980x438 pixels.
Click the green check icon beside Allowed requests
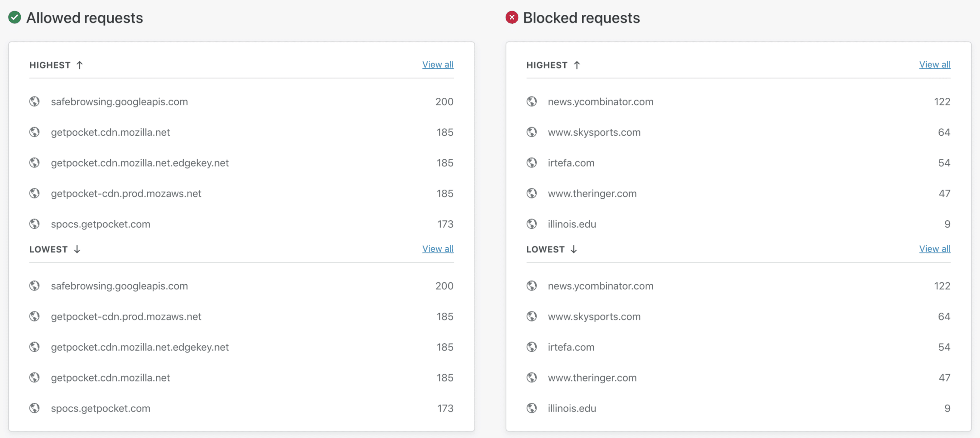pos(15,18)
